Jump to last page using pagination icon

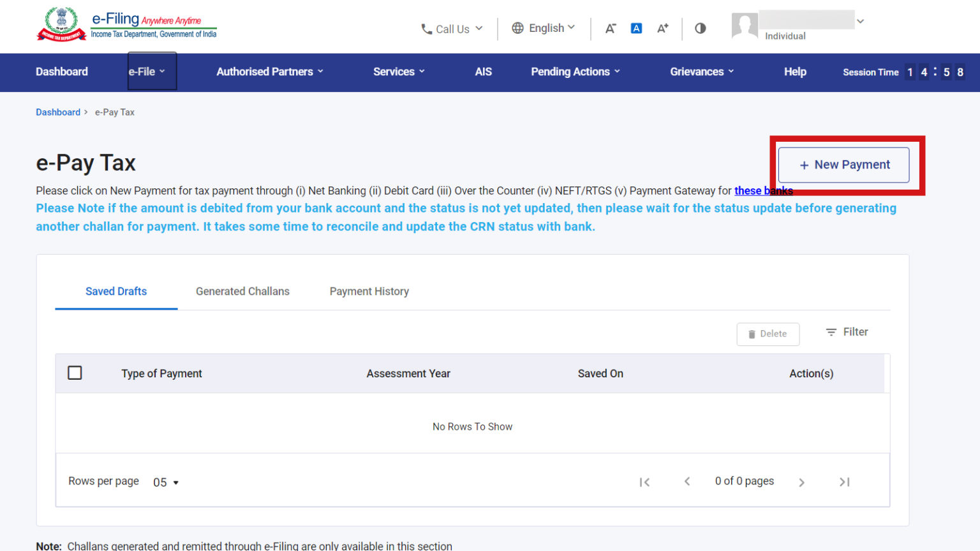[x=844, y=482]
